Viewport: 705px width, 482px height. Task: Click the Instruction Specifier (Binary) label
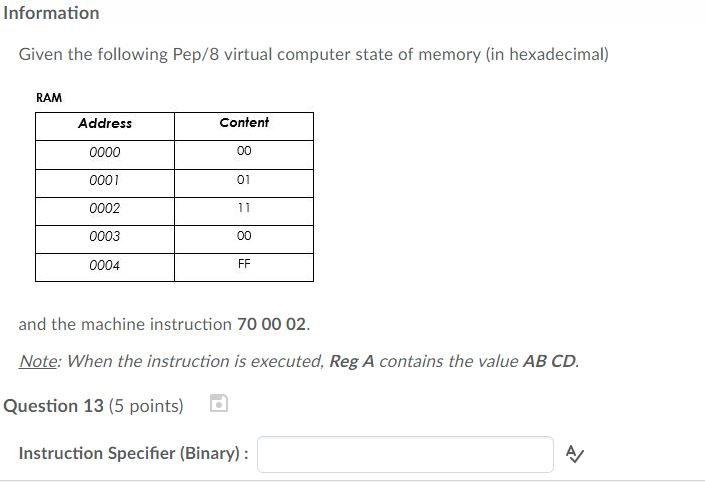[x=133, y=453]
